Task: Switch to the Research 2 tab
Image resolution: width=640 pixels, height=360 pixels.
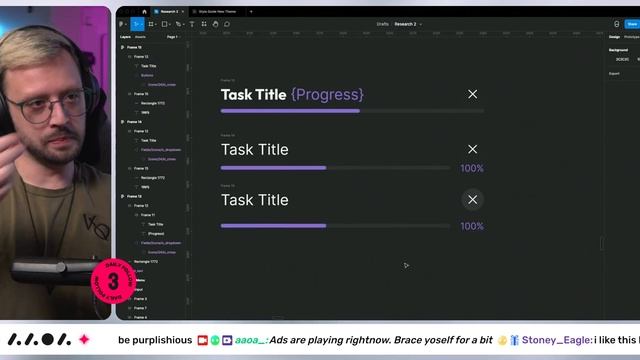Action: (169, 11)
